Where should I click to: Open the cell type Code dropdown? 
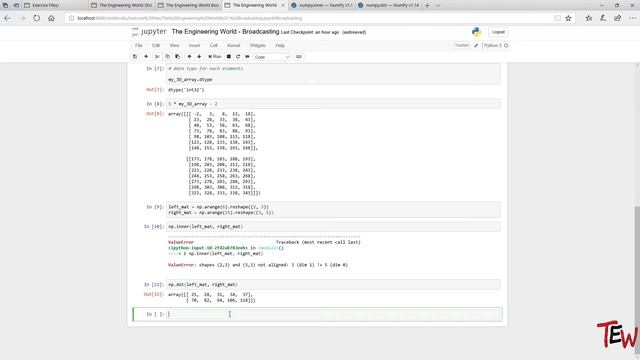pos(272,57)
